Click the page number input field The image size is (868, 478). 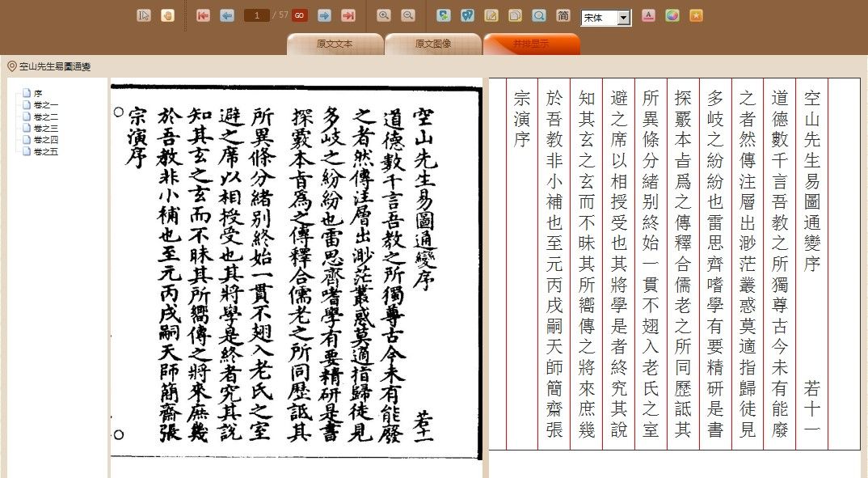[256, 15]
